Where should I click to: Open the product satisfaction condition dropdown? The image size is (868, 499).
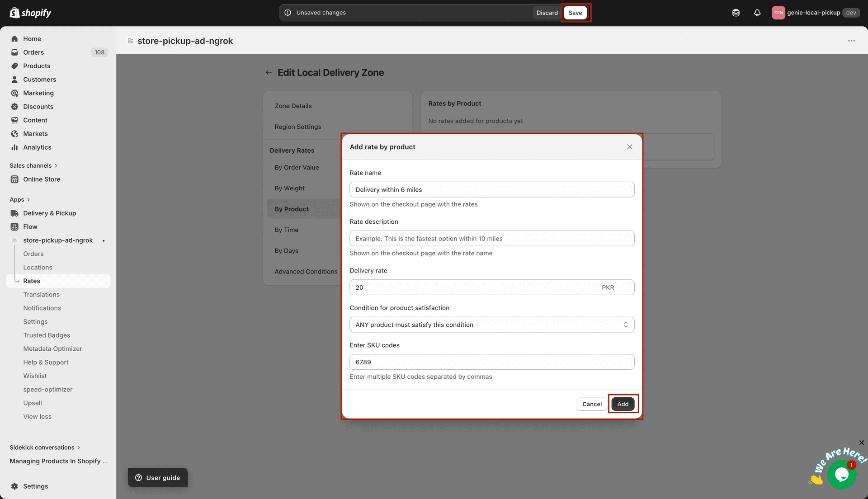point(492,325)
